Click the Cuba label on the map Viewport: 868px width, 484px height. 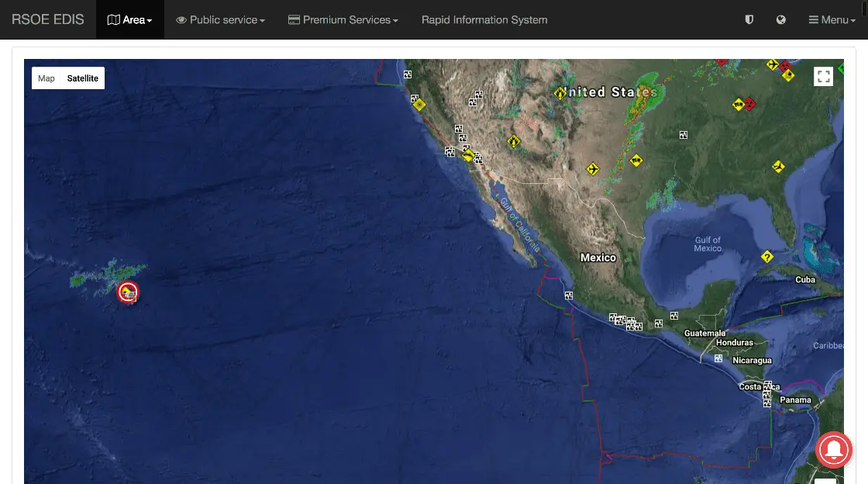(805, 280)
